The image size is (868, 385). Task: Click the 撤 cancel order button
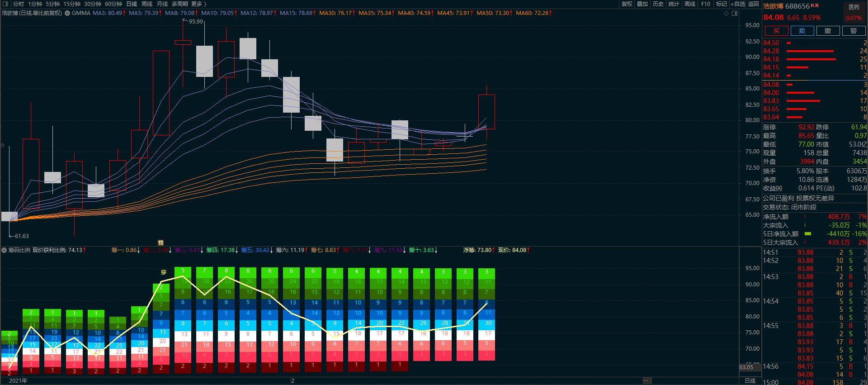click(827, 31)
